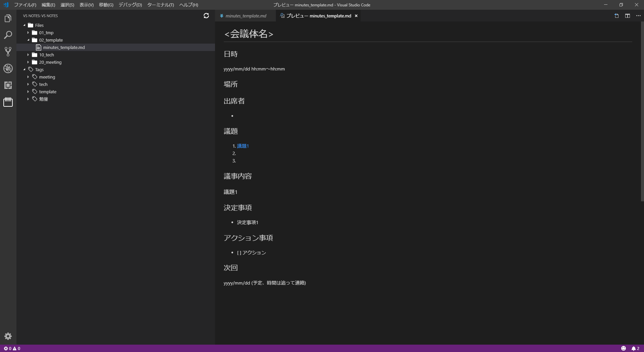Split the editor with the split icon

click(628, 16)
